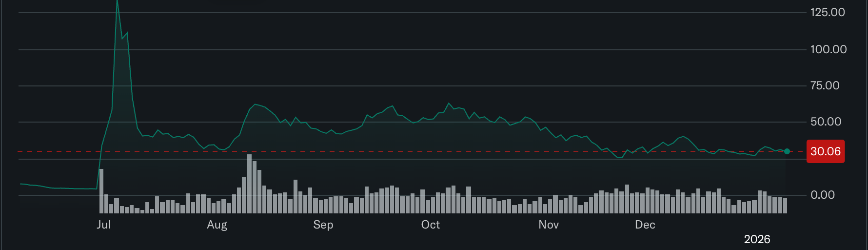Select the Aug label on the time axis
Image resolution: width=868 pixels, height=250 pixels.
[x=217, y=225]
